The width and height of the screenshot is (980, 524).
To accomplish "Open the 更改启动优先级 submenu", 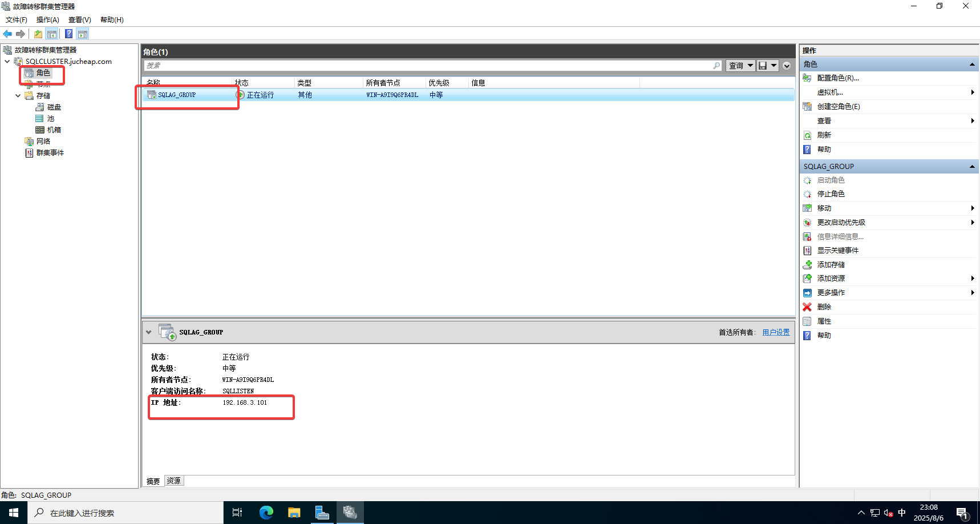I will coord(889,223).
